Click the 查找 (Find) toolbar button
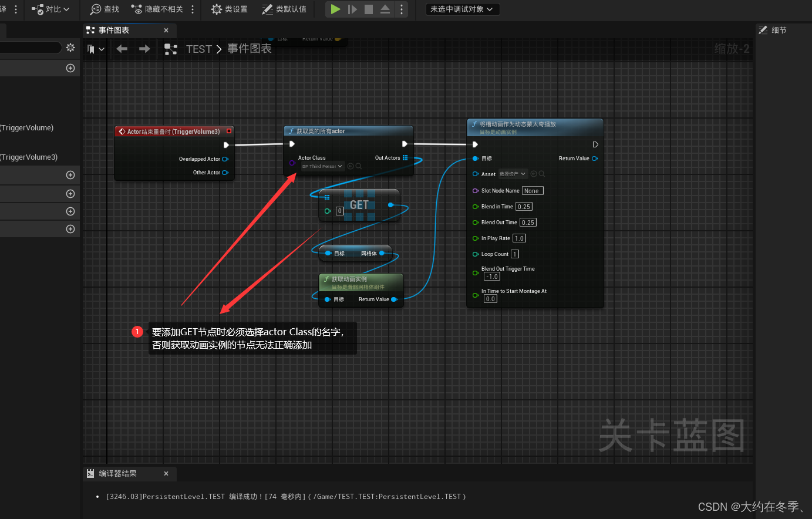 point(105,9)
